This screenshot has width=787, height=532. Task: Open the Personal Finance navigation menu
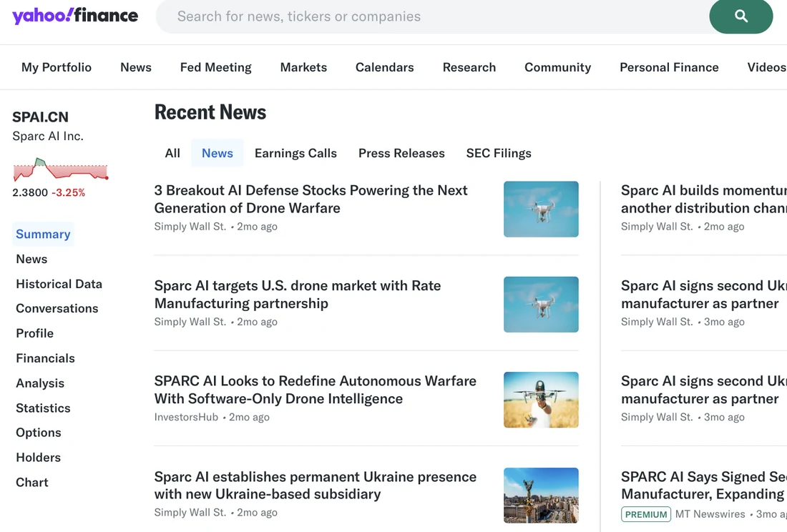pyautogui.click(x=669, y=67)
